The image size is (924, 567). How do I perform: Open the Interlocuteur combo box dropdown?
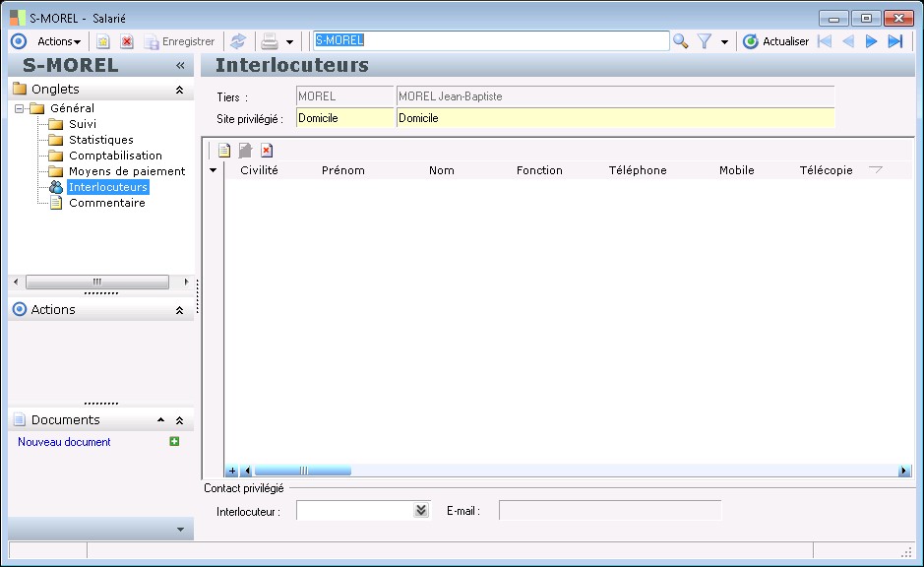tap(421, 511)
